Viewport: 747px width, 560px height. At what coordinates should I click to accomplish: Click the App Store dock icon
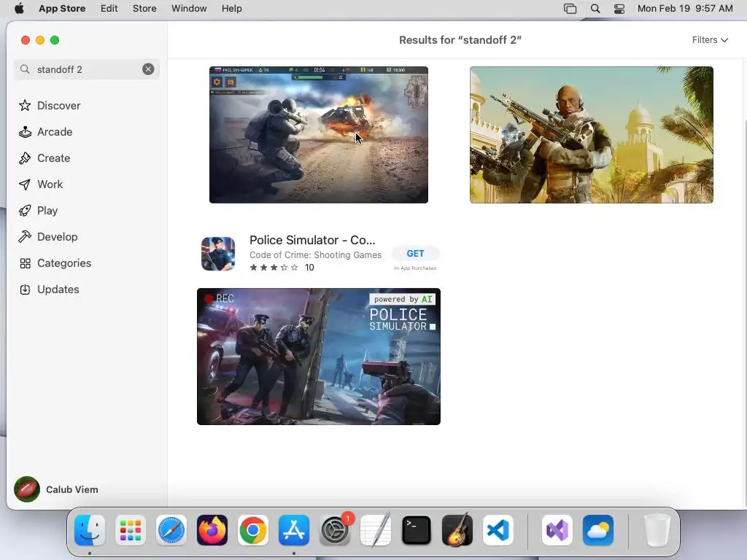click(294, 530)
